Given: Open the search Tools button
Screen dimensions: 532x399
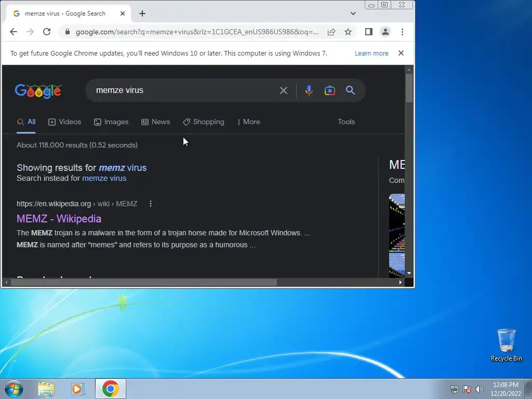Looking at the screenshot, I should 346,122.
